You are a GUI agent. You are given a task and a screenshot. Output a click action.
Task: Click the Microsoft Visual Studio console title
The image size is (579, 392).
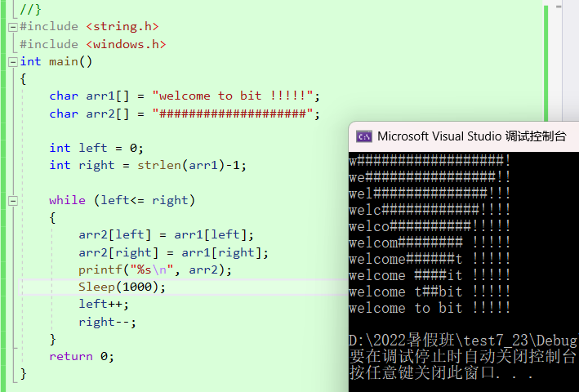tap(471, 136)
